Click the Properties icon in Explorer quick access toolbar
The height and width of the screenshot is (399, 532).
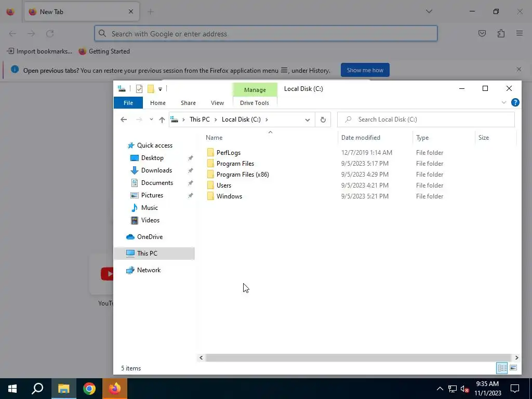coord(139,89)
